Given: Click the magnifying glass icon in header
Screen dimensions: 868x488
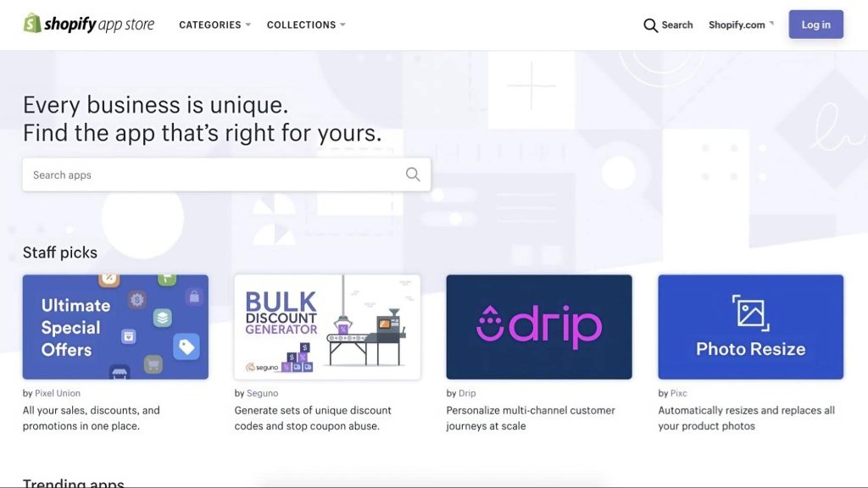Looking at the screenshot, I should pyautogui.click(x=650, y=25).
